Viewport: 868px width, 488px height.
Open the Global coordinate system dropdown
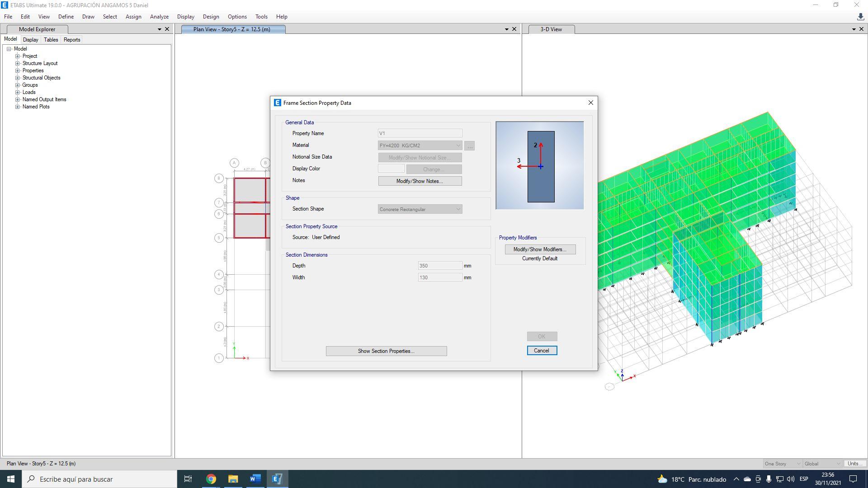(822, 464)
